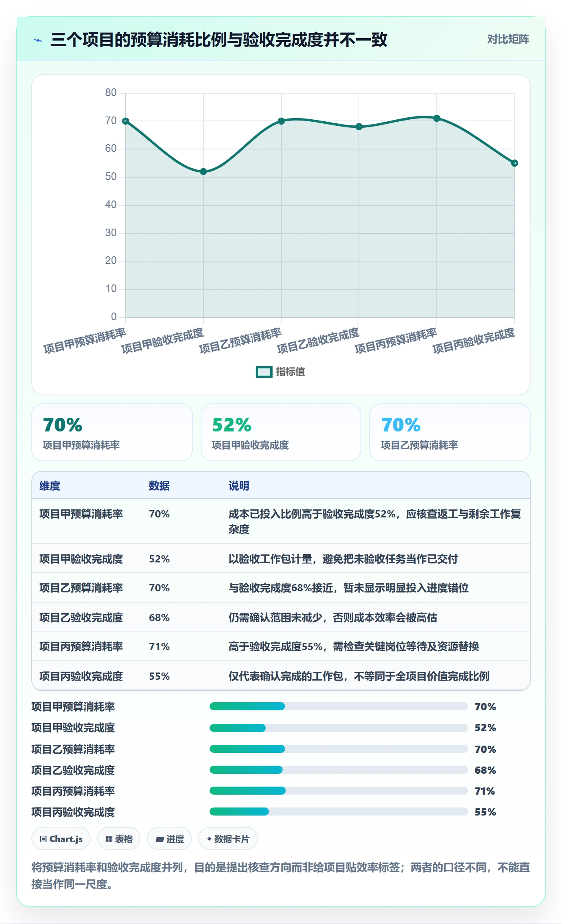Click the chart point for 项目乙预算消耗率
This screenshot has width=562, height=924.
[281, 121]
